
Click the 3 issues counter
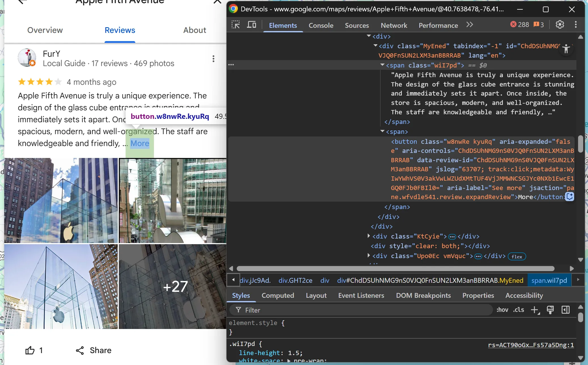click(x=539, y=25)
